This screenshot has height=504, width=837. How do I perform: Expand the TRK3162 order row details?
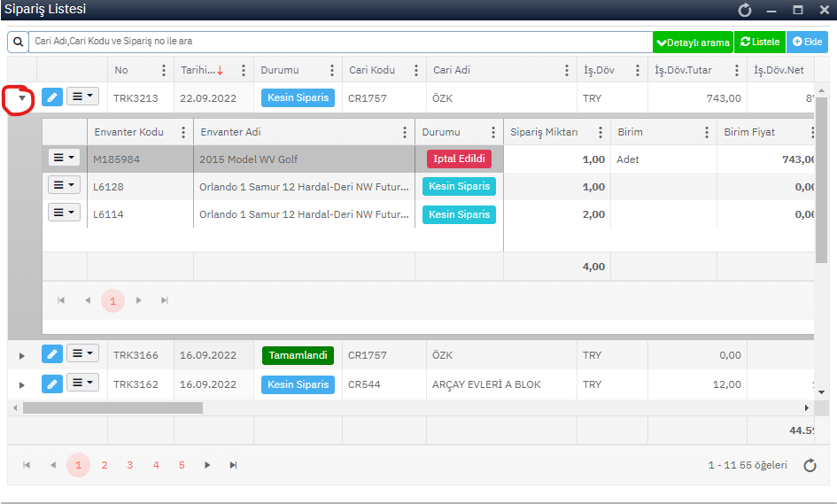(22, 385)
